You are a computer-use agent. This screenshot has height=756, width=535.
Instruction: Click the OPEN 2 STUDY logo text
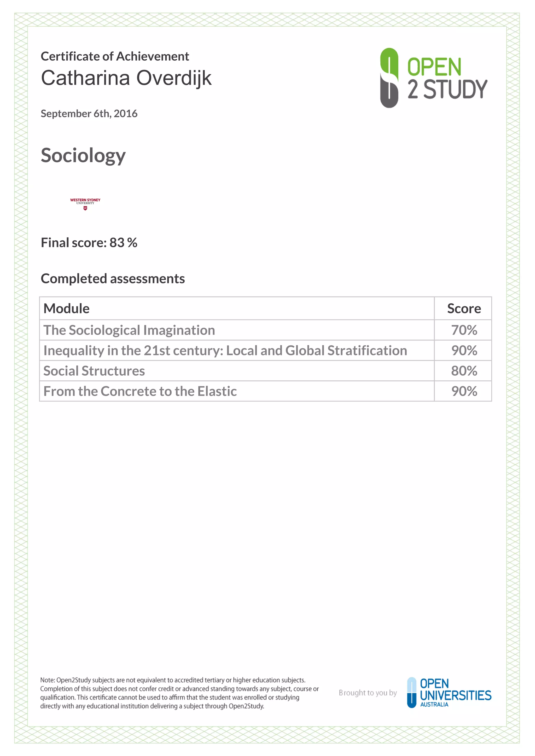447,78
